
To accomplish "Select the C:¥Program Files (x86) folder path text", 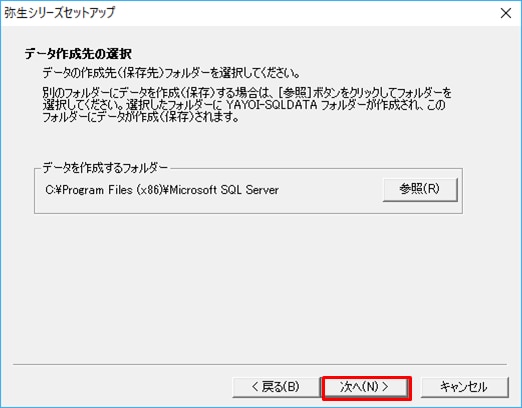I will (x=106, y=190).
